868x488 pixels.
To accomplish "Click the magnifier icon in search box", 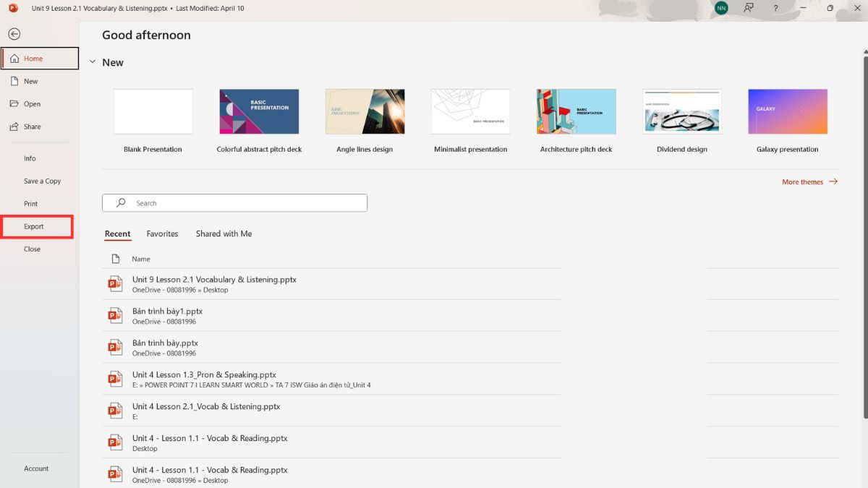I will 121,203.
